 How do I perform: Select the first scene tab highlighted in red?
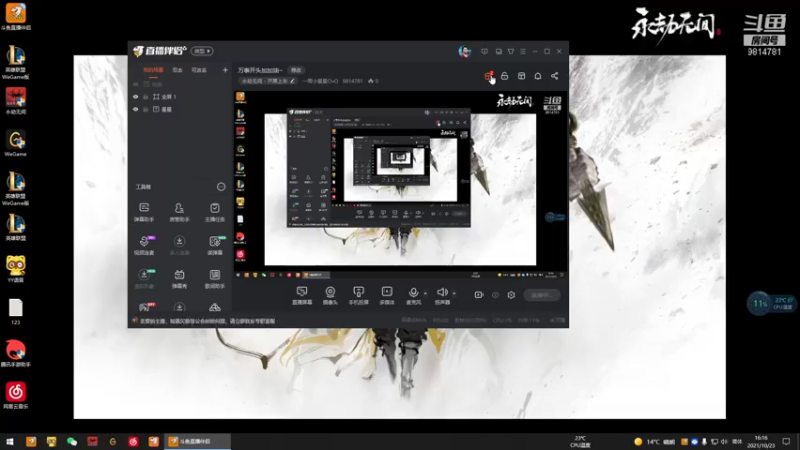tap(153, 70)
